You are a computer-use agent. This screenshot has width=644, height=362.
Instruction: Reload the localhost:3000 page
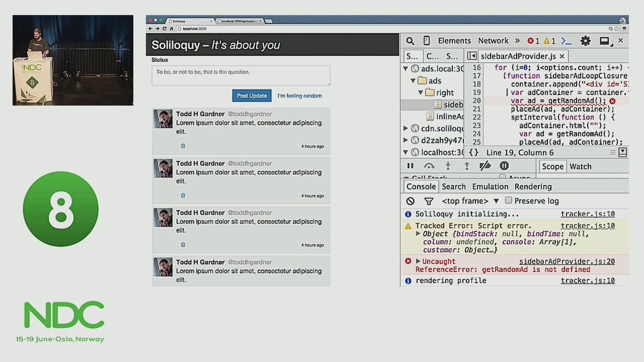164,29
